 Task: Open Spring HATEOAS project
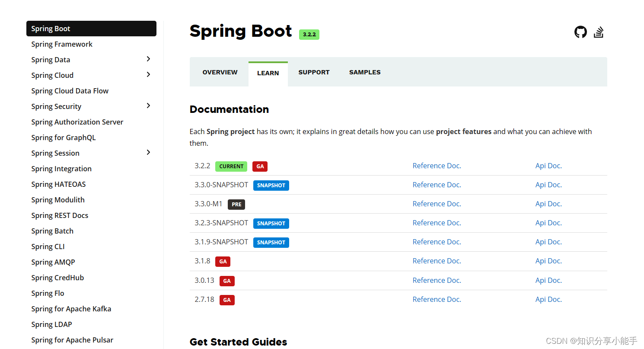click(58, 184)
